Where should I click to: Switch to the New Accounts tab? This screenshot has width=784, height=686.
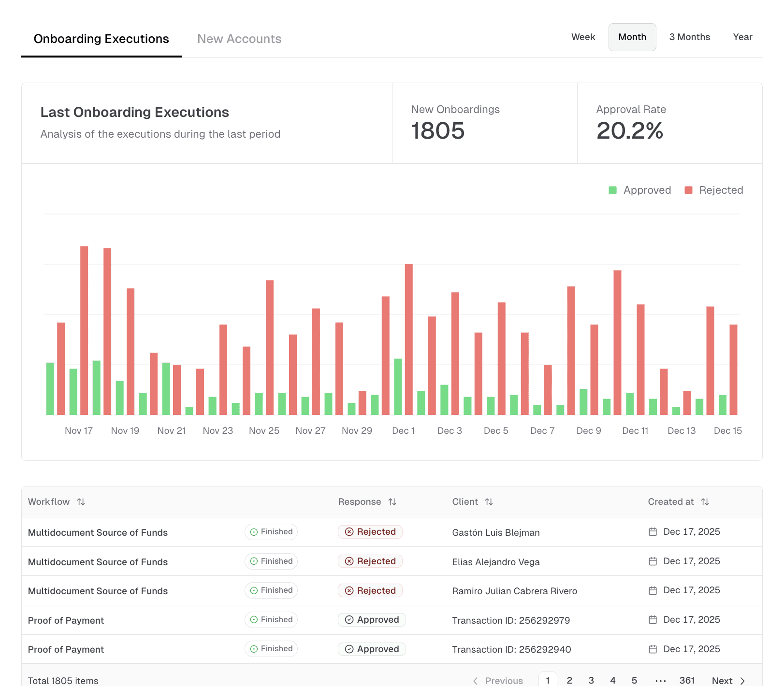[239, 39]
